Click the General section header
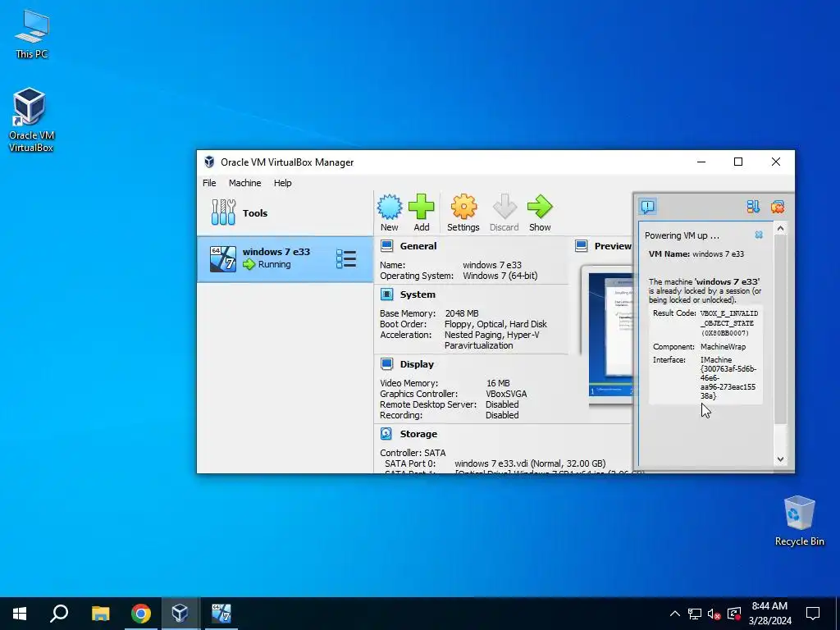The height and width of the screenshot is (630, 840). [x=418, y=246]
